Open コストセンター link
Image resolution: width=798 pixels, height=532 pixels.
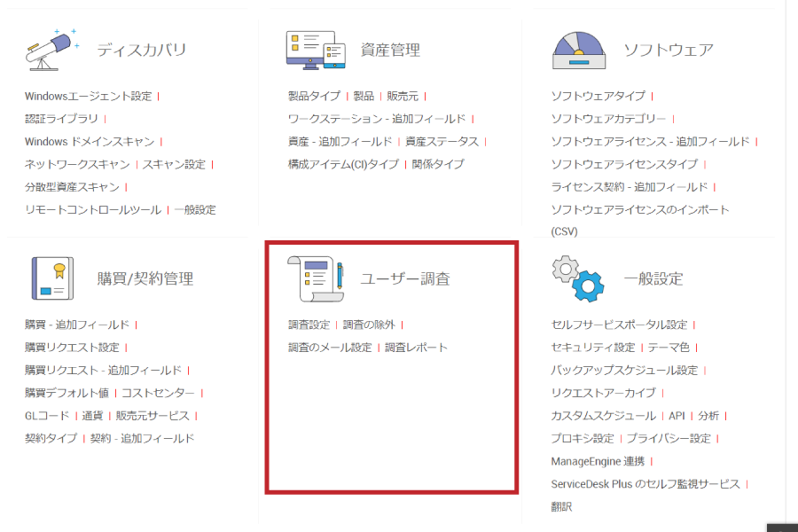pos(159,393)
